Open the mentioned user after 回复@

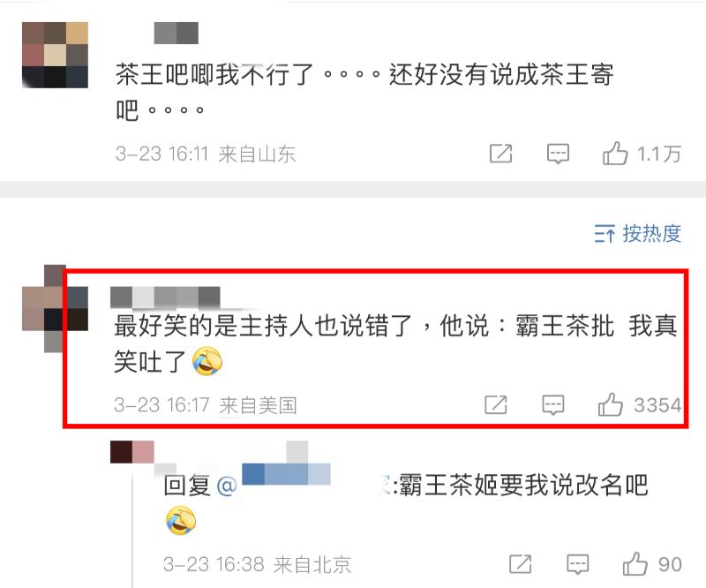pyautogui.click(x=286, y=474)
